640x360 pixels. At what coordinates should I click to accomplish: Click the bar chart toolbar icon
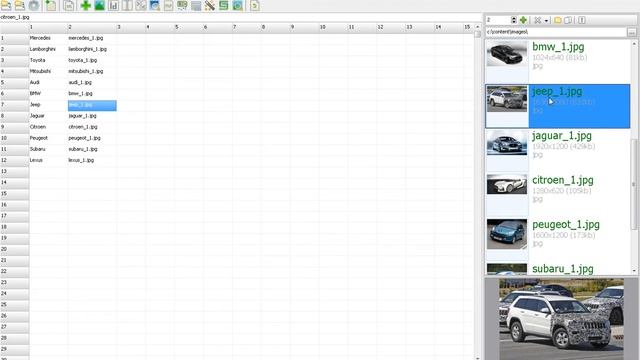[x=113, y=5]
